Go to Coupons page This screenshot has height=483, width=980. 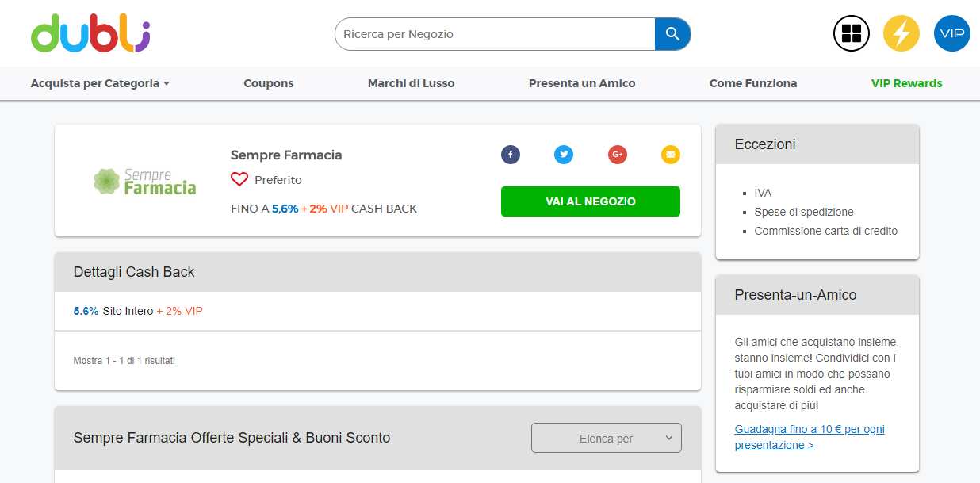pyautogui.click(x=269, y=83)
